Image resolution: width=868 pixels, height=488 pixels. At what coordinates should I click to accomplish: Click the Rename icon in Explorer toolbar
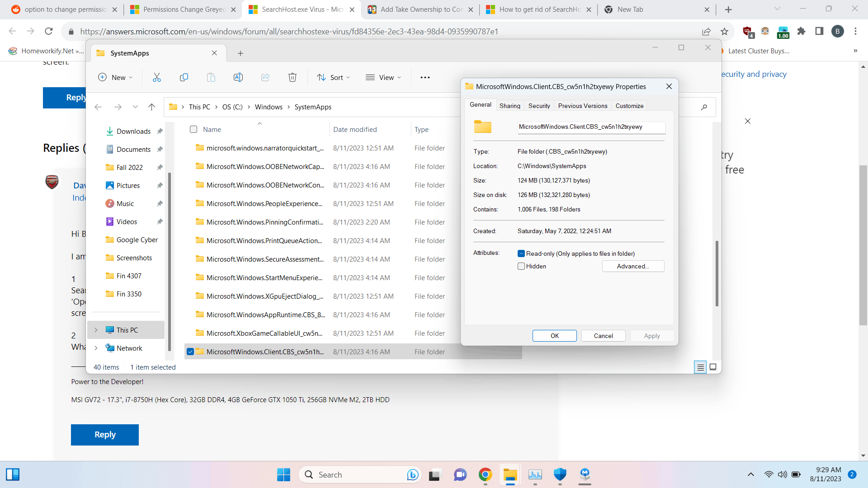238,77
